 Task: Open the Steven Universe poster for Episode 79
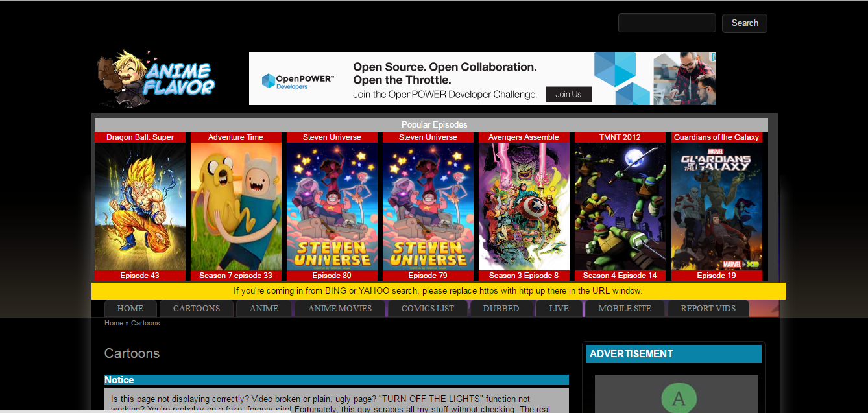(x=428, y=206)
